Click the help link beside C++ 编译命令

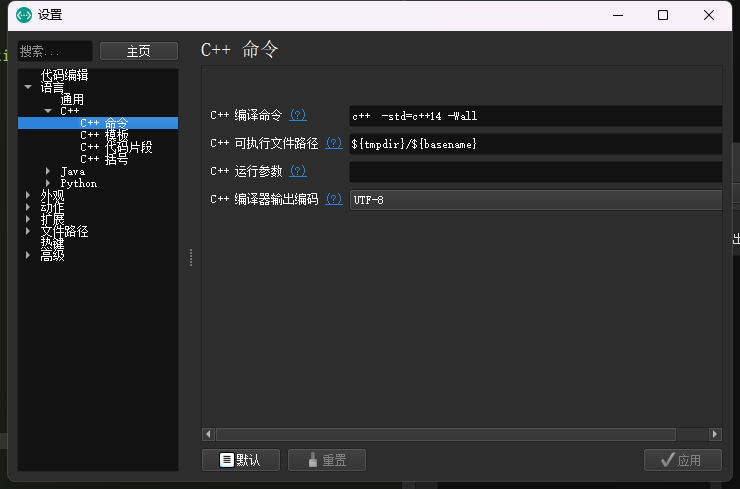pyautogui.click(x=298, y=116)
